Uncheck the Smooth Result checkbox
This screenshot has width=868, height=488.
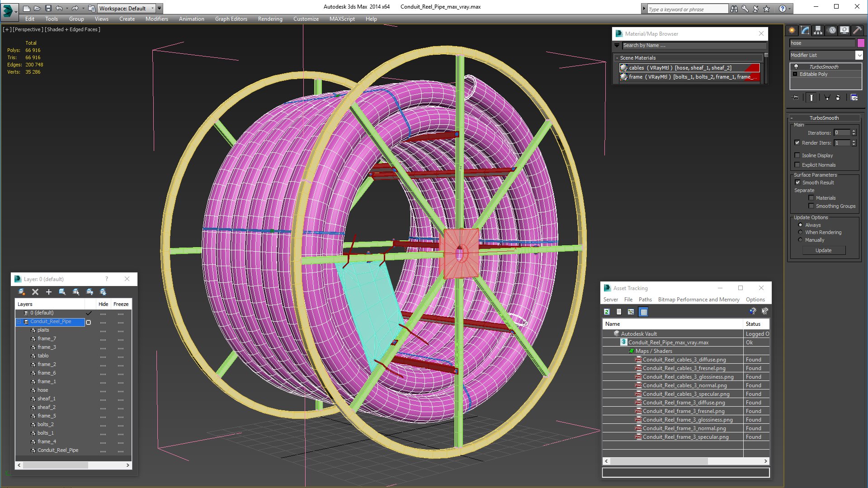[x=797, y=183]
